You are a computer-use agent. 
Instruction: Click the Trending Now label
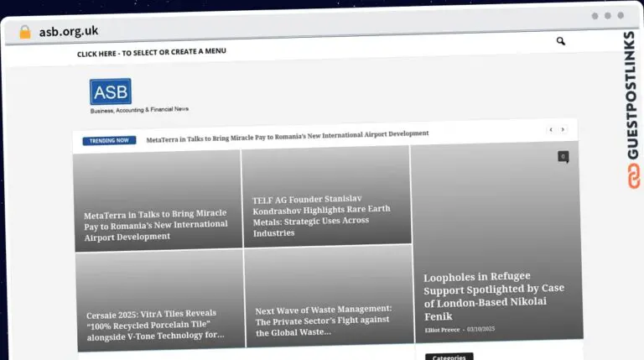click(x=109, y=140)
